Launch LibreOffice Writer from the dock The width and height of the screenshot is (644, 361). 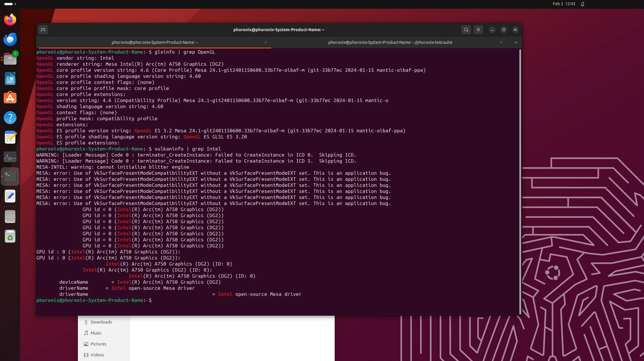click(x=10, y=78)
